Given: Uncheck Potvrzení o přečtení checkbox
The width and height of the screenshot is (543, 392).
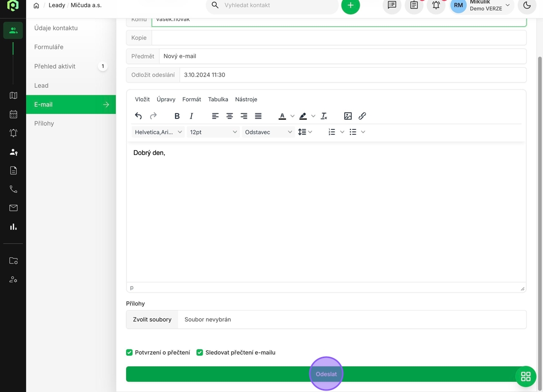Looking at the screenshot, I should 129,352.
